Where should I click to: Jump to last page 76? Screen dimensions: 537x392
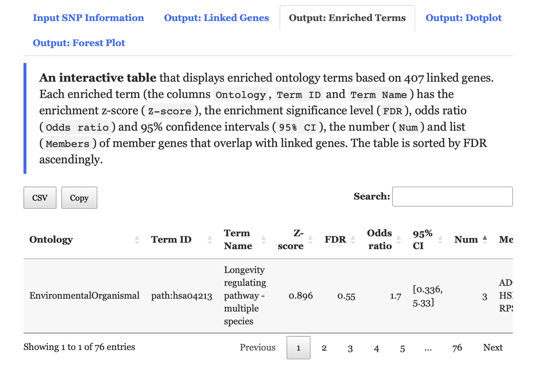[x=457, y=348]
